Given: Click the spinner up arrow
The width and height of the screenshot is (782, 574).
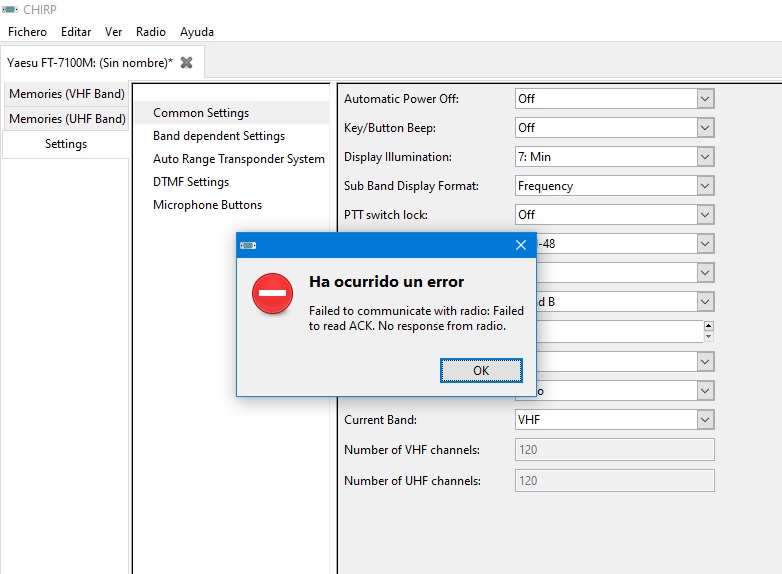Looking at the screenshot, I should point(708,326).
